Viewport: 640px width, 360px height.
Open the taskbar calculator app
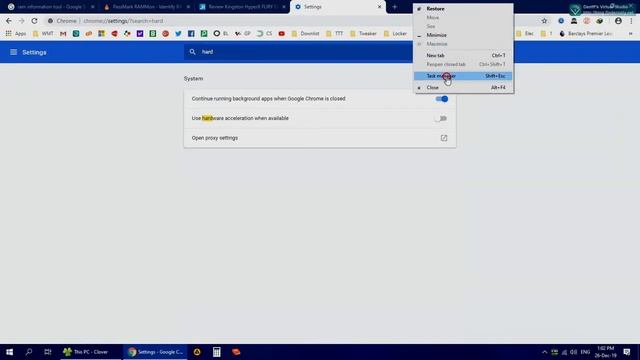coord(217,352)
